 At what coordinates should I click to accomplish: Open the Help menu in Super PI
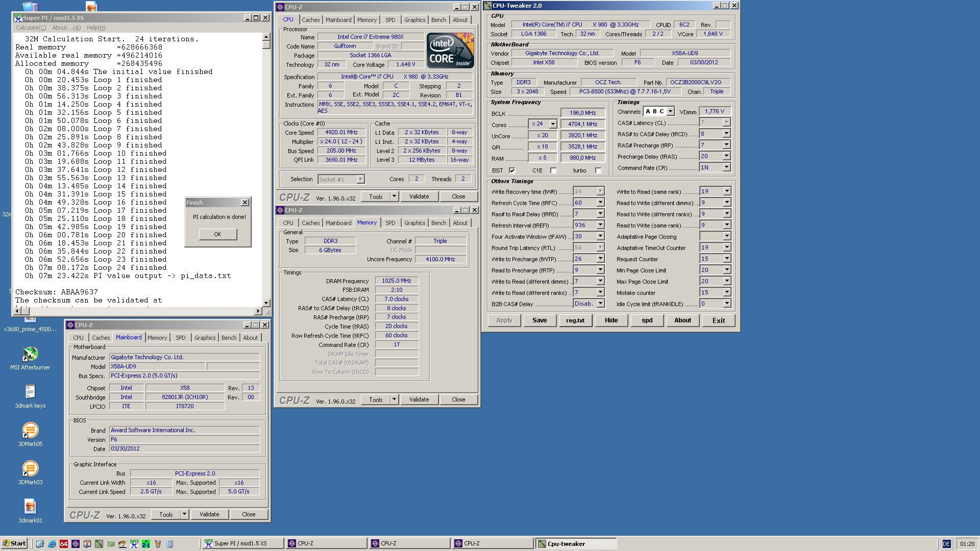click(x=96, y=28)
